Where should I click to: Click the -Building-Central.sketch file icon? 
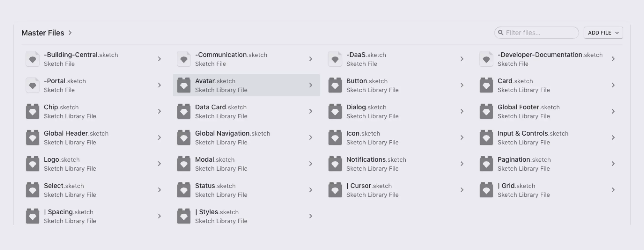[x=32, y=59]
